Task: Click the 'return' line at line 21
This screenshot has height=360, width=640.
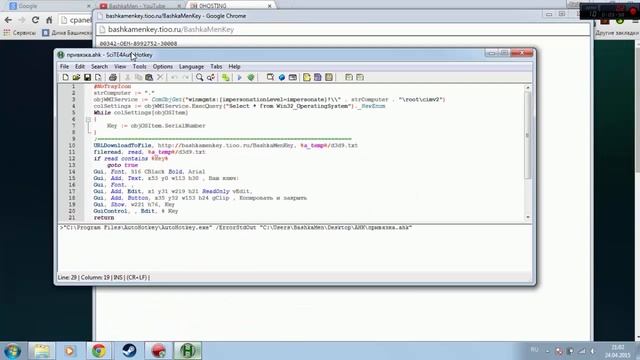Action: [104, 218]
